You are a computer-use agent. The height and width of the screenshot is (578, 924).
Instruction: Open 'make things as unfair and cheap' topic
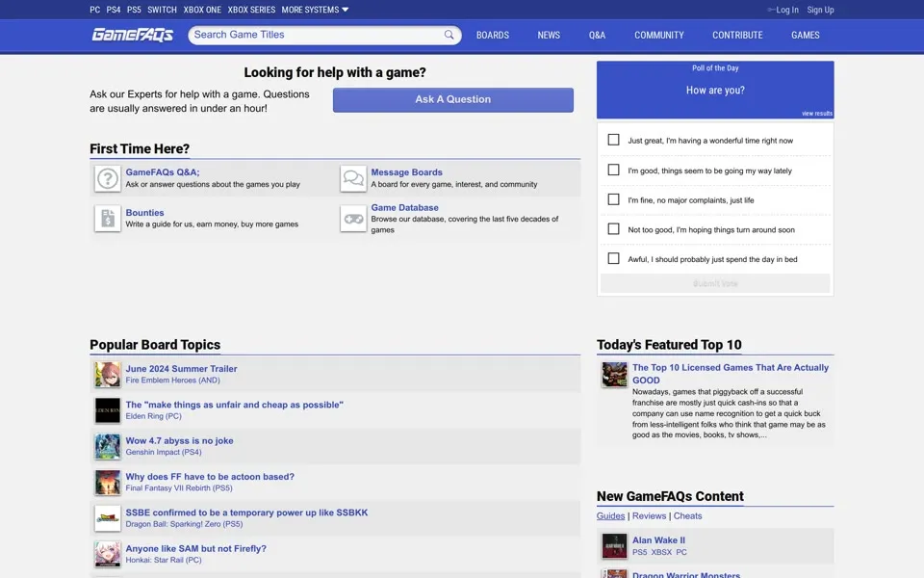234,405
